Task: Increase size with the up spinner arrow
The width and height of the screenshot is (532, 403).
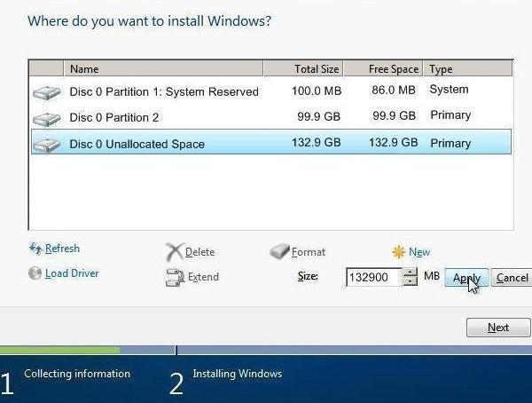Action: click(x=411, y=273)
